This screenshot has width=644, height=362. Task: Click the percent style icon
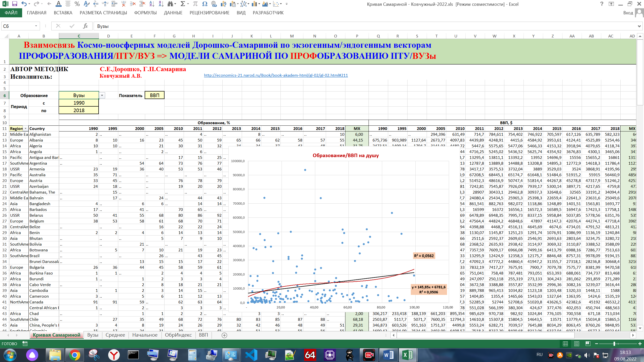coord(77,4)
